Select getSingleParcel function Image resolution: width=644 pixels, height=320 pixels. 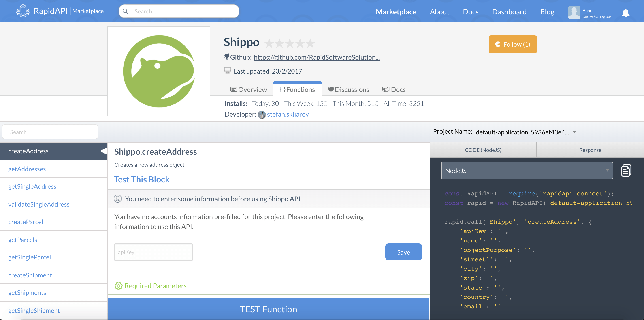pyautogui.click(x=54, y=257)
